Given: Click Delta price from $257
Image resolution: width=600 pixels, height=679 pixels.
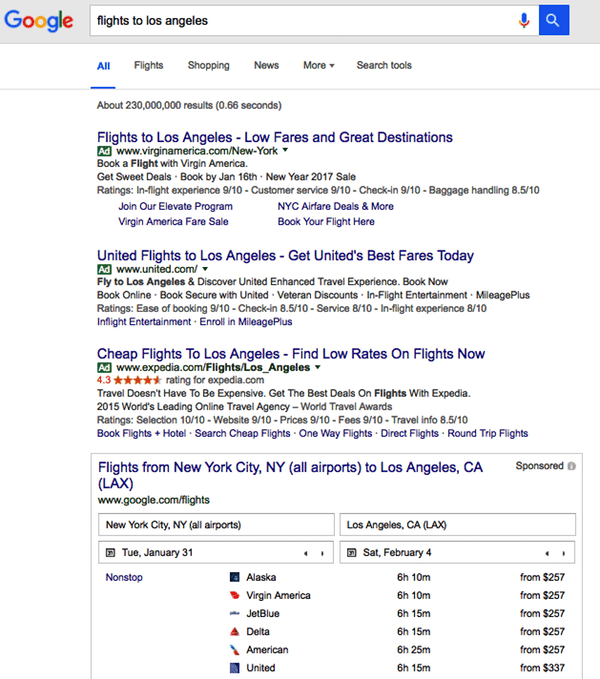Looking at the screenshot, I should (542, 632).
